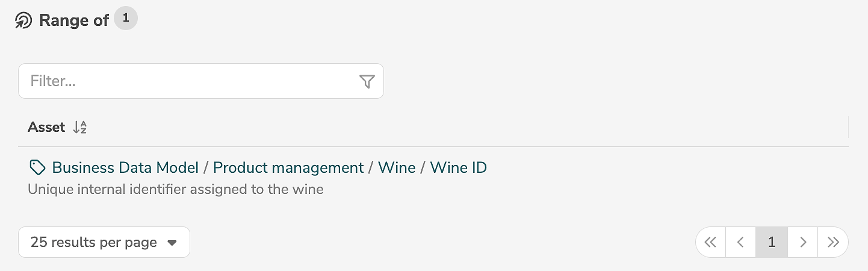868x271 pixels.
Task: Navigate to the Wine breadcrumb link
Action: 397,167
